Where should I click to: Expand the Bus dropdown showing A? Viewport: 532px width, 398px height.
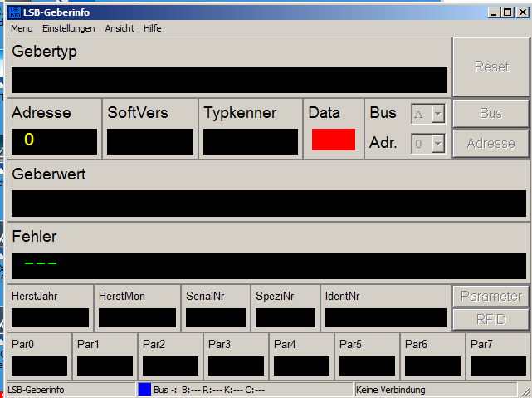click(438, 114)
